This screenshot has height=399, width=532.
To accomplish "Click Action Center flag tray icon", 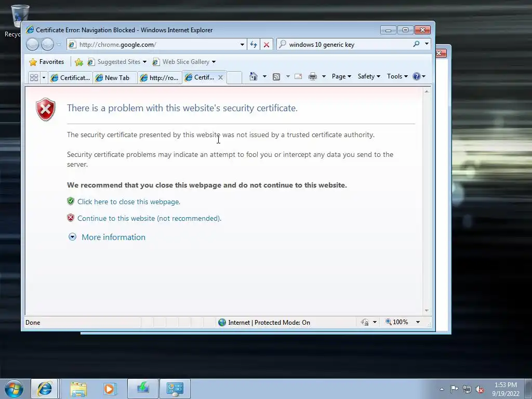I will [x=454, y=389].
